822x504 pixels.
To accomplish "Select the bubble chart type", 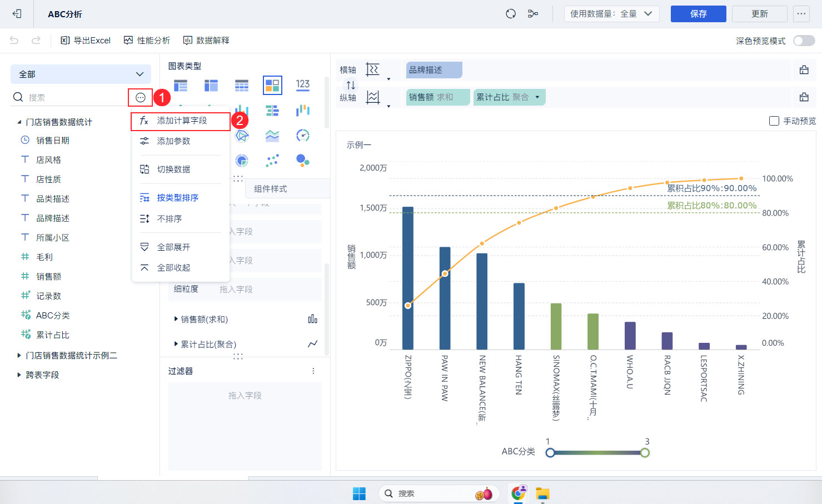I will [x=303, y=161].
